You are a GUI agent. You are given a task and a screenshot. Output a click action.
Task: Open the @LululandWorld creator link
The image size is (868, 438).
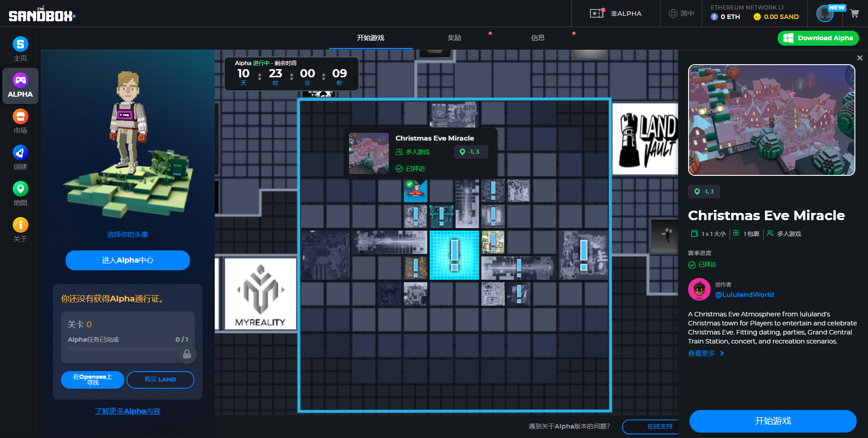pyautogui.click(x=745, y=295)
